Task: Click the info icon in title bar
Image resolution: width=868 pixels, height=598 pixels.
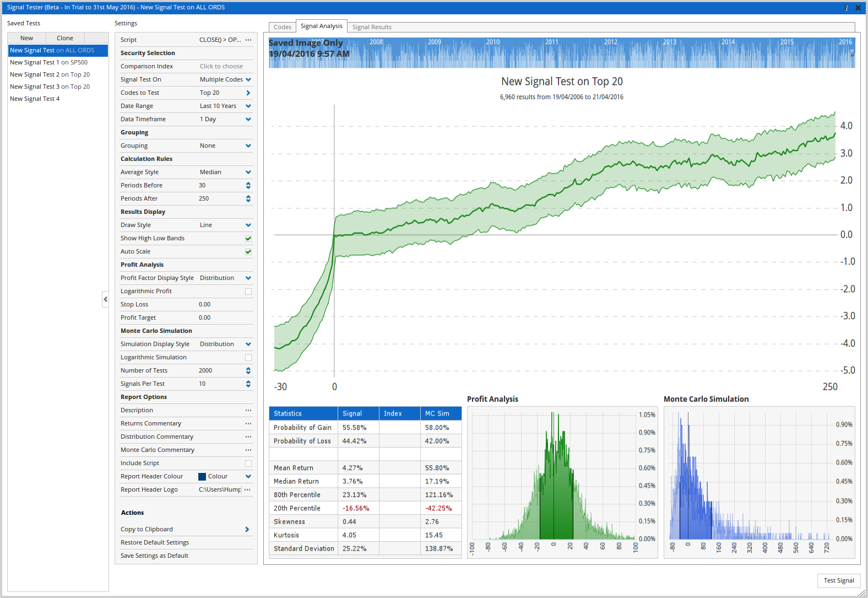Action: click(847, 8)
